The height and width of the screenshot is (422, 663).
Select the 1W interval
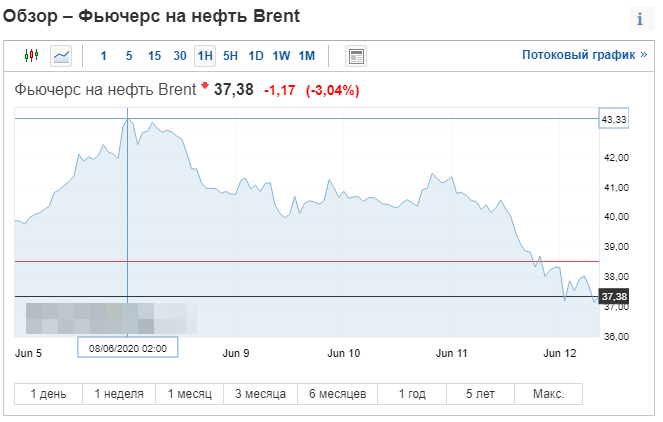[x=281, y=56]
